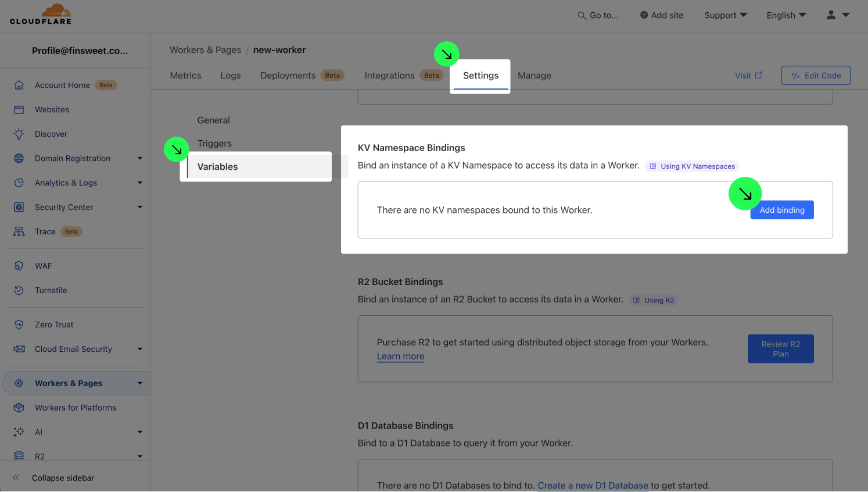The image size is (868, 492).
Task: Click the Review R2 Plan button
Action: point(781,349)
